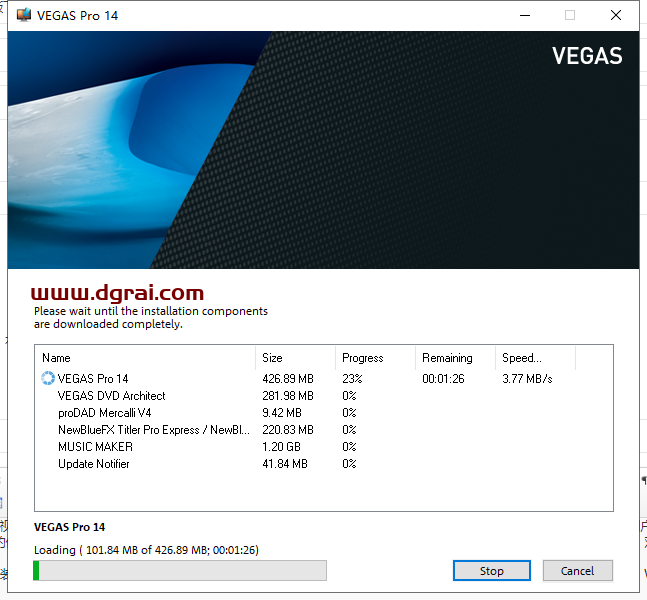The height and width of the screenshot is (600, 647).
Task: Click the Cancel button
Action: (x=577, y=570)
